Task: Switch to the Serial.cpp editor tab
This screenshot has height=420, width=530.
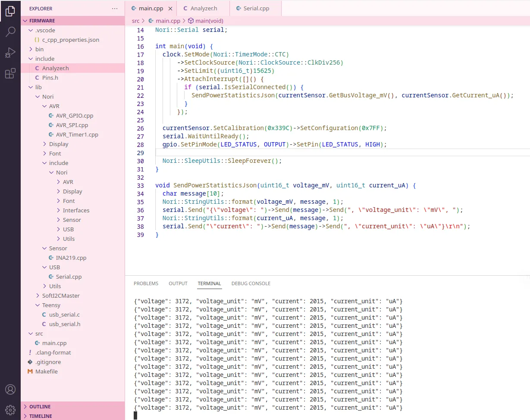Action: [256, 9]
